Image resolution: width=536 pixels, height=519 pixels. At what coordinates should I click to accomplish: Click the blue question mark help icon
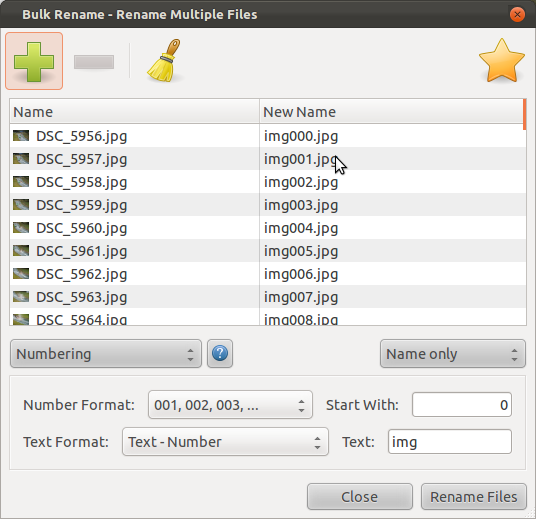(220, 354)
